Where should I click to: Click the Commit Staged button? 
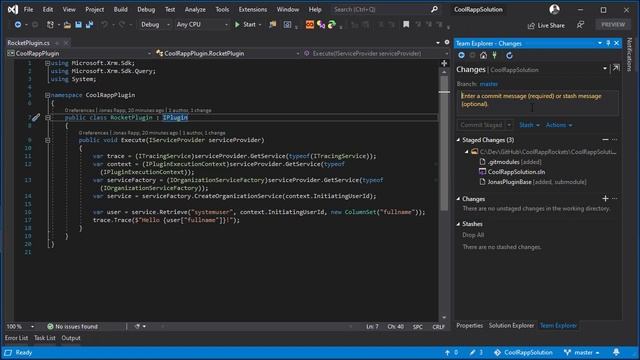coord(481,125)
